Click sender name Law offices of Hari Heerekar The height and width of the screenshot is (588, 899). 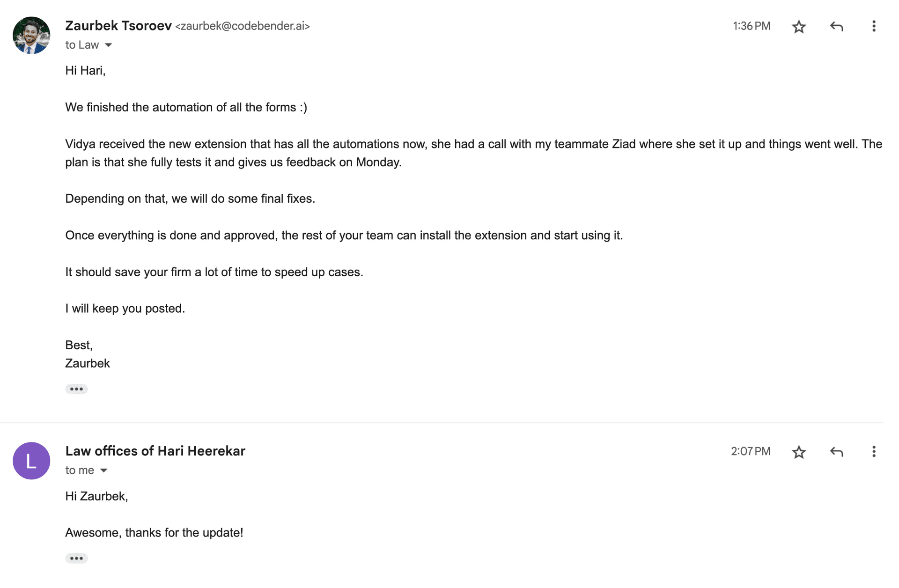pos(155,451)
